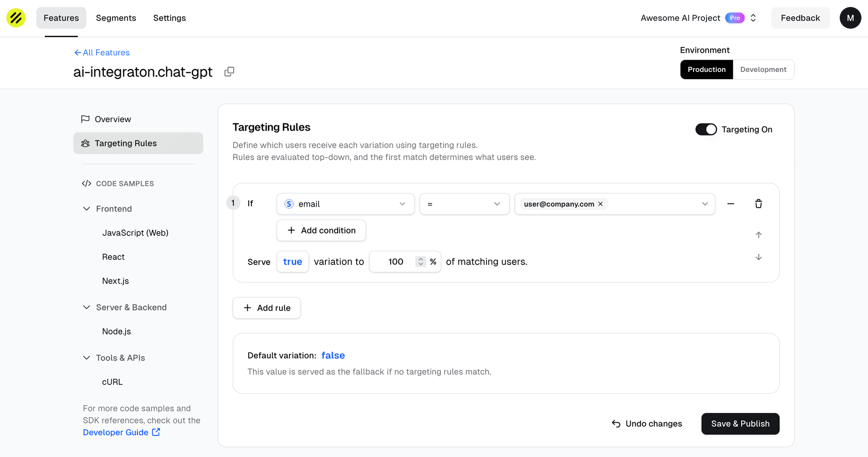Viewport: 868px width, 457px height.
Task: Collapse the Frontend code samples section
Action: coord(86,209)
